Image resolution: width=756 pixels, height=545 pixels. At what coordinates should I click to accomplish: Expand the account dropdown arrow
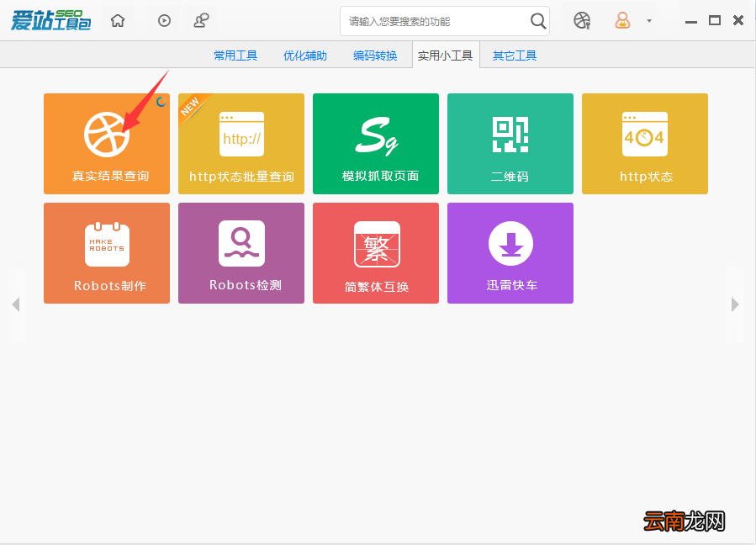pos(649,21)
